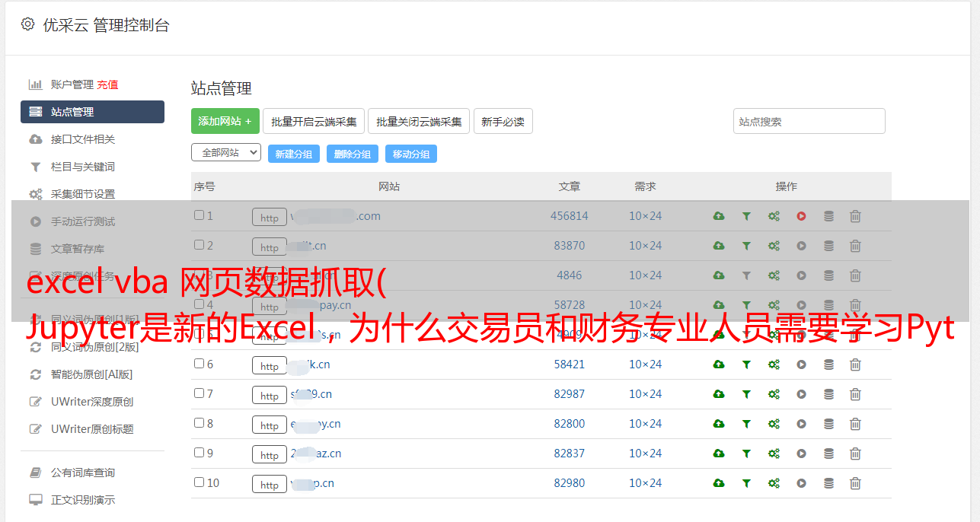The image size is (980, 522).
Task: Open the database icon in the 82837 row
Action: (x=828, y=454)
